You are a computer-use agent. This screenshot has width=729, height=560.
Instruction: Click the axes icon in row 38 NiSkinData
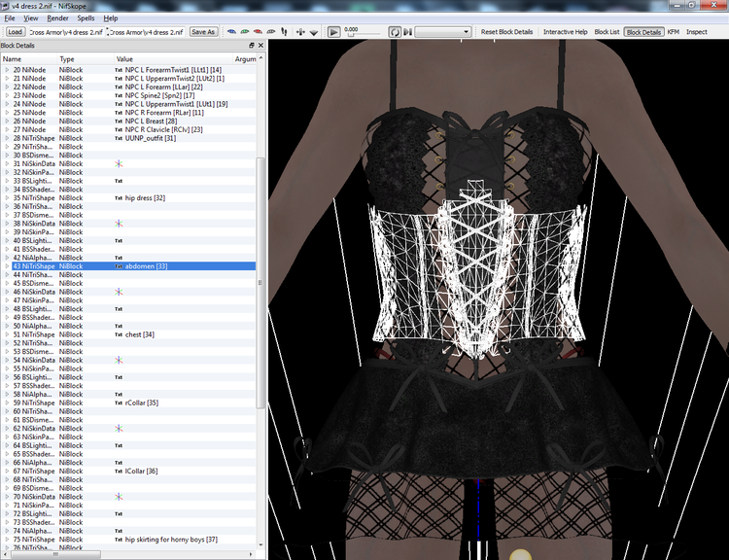(119, 224)
